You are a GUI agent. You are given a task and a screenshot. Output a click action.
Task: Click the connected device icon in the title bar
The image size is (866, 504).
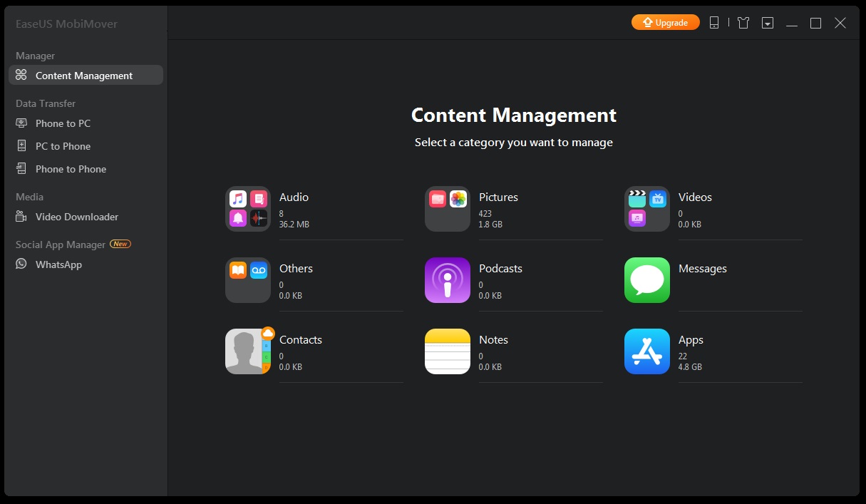(x=714, y=22)
